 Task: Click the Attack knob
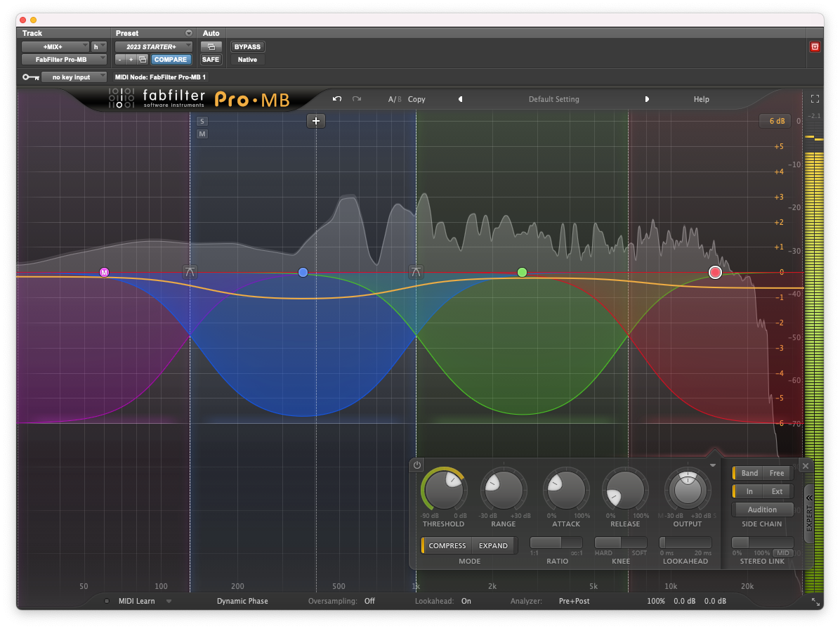[566, 489]
